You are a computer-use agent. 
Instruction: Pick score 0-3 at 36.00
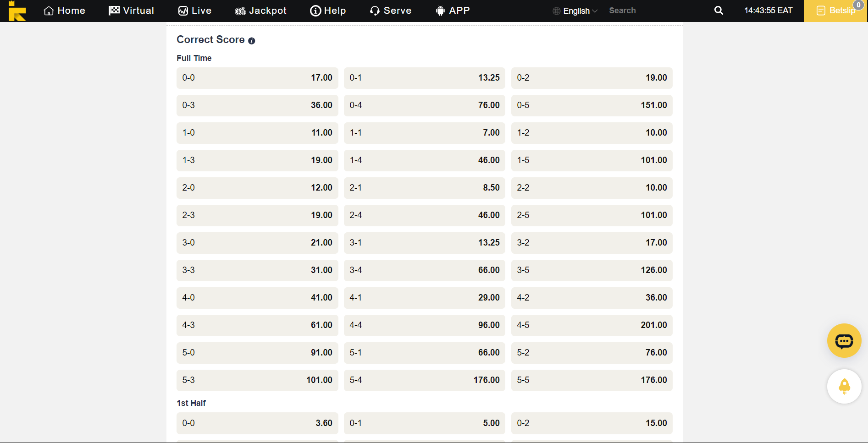pyautogui.click(x=257, y=105)
